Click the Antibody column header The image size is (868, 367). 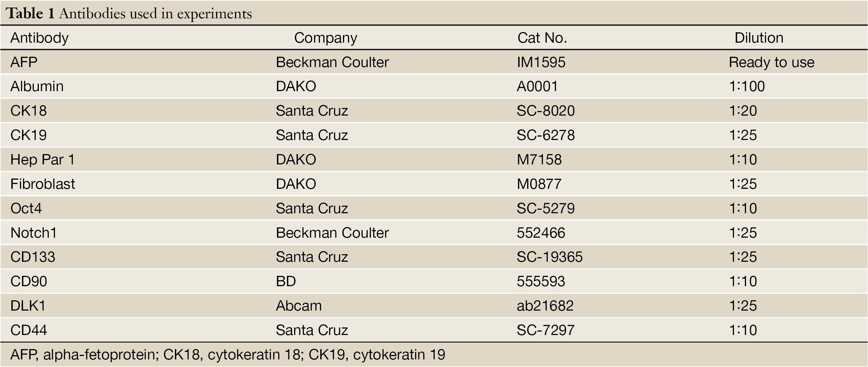[x=40, y=38]
